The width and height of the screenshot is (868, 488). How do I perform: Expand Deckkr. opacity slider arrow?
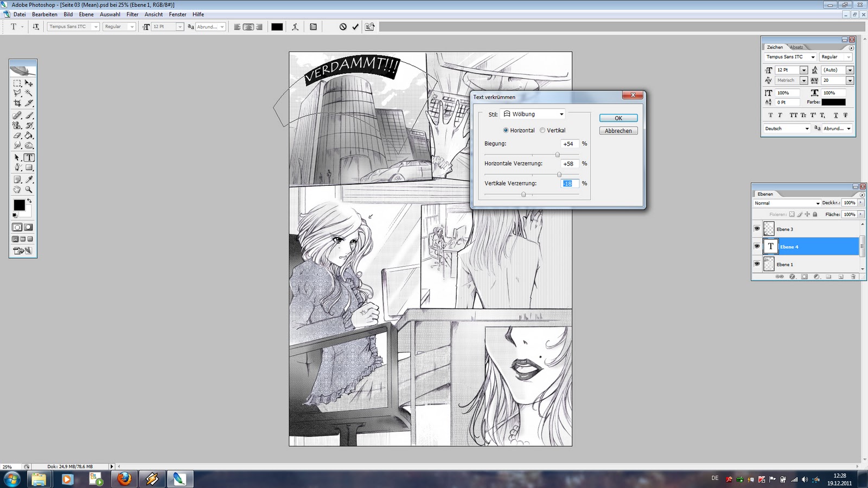861,203
